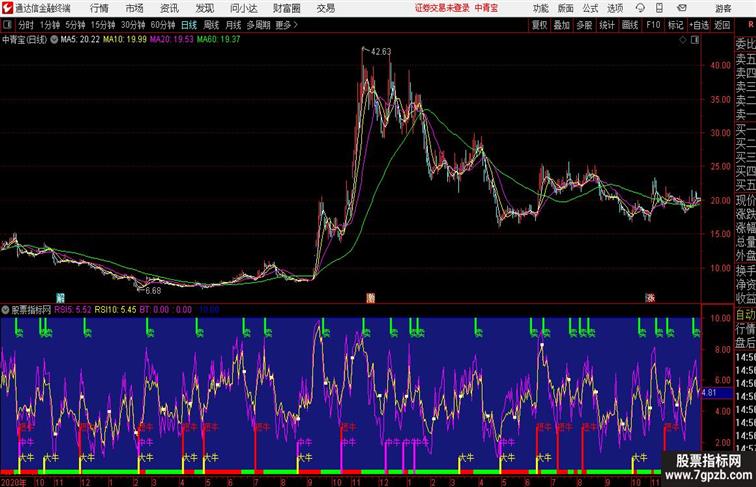Open the 功能 menu
Image resolution: width=756 pixels, height=487 pixels.
540,8
